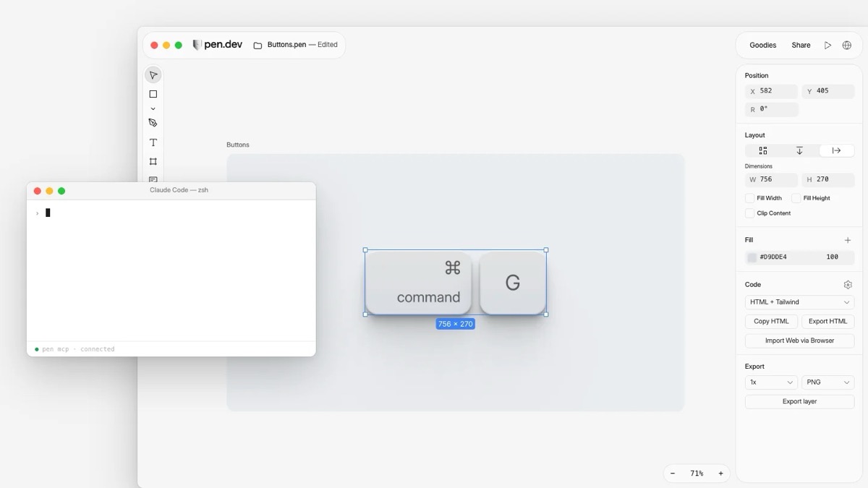Click the fill hex value #D9DDE4

click(x=773, y=257)
